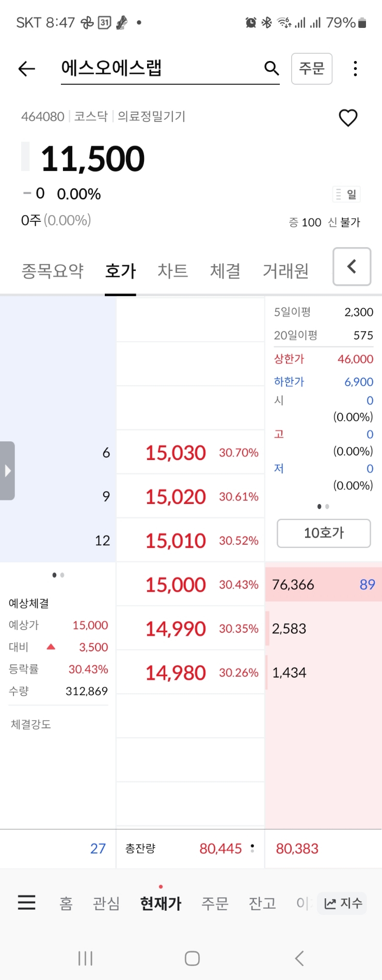Viewport: 382px width, 980px height.
Task: Expand options next to 총잔량 total
Action: [x=252, y=848]
